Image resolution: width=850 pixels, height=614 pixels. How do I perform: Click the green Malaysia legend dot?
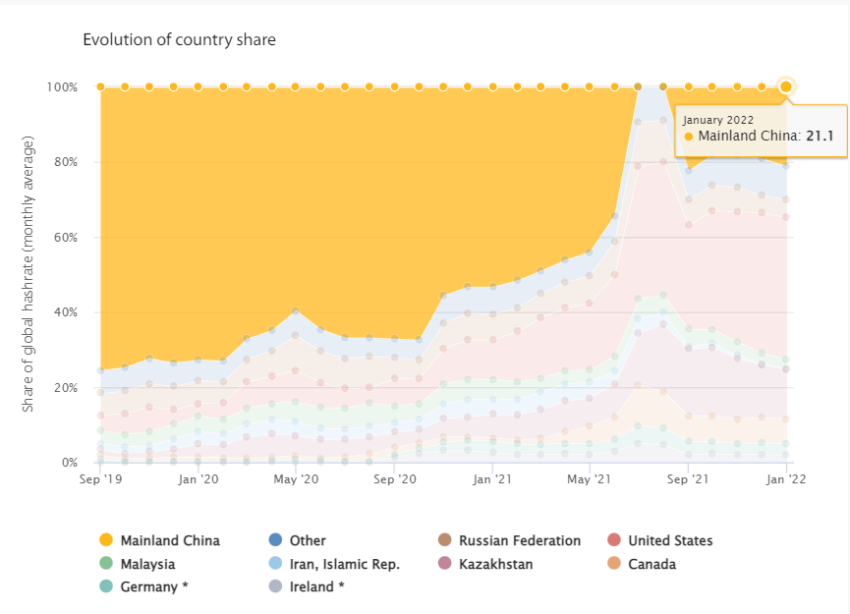coord(106,563)
